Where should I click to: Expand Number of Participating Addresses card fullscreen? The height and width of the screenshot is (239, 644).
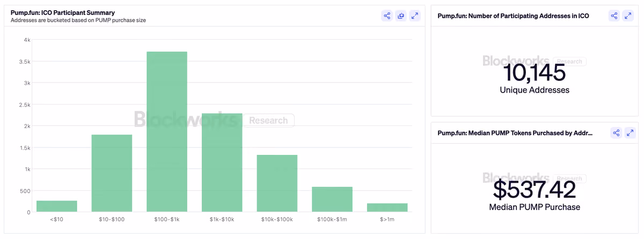coord(628,16)
